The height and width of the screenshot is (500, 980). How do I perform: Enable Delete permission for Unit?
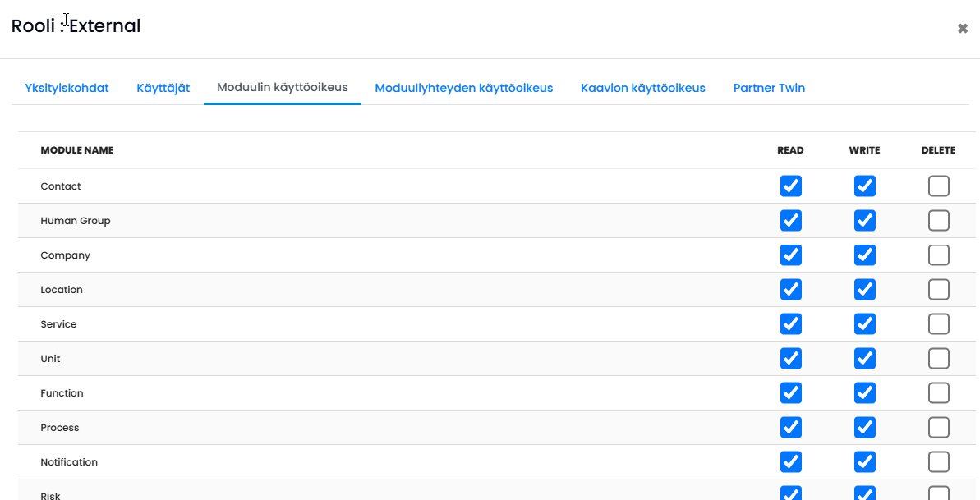coord(939,359)
